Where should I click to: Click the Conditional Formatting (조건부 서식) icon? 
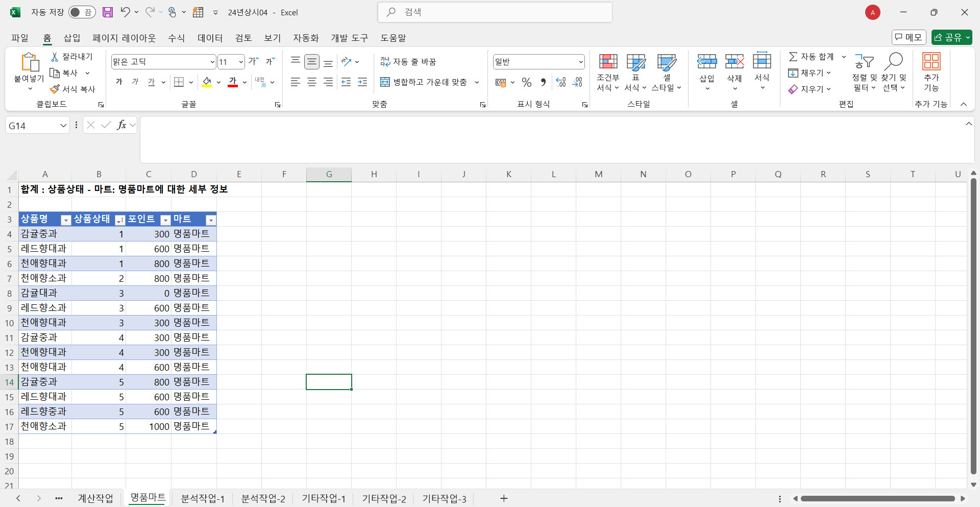point(607,62)
